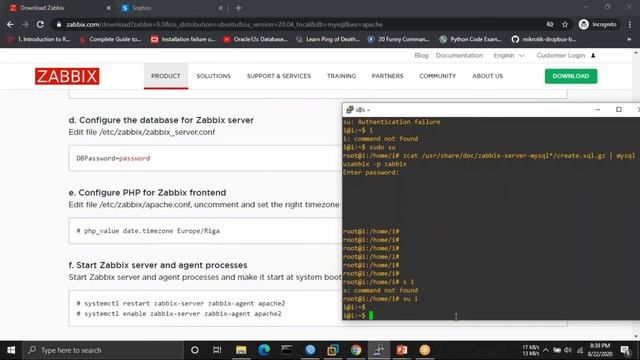
Task: Open the 'Introduction to R' bookmark
Action: tap(39, 39)
